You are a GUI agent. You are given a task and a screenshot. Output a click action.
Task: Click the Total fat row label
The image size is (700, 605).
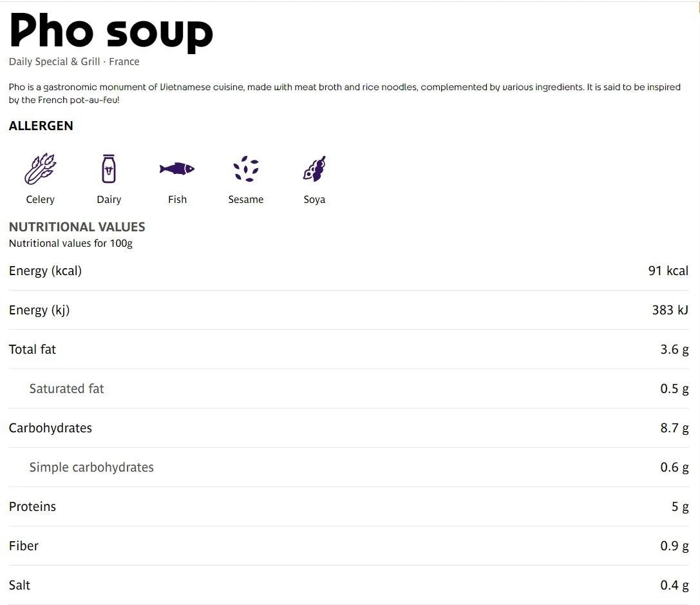[32, 350]
